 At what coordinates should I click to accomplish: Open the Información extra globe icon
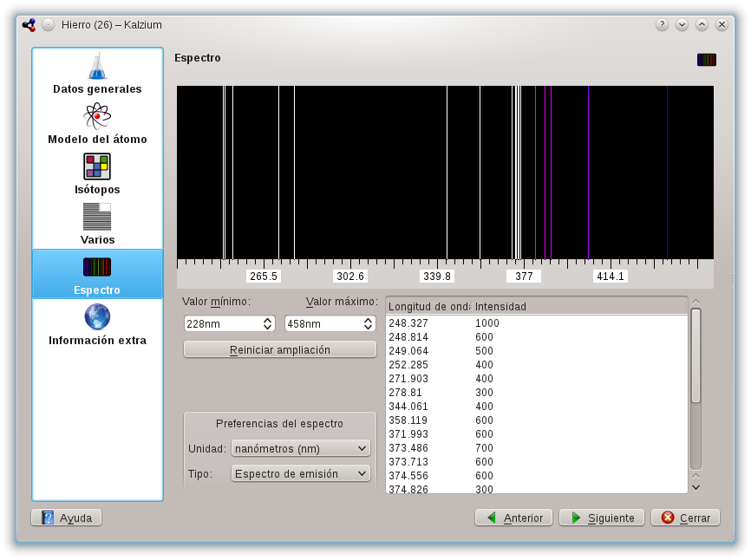coord(97,317)
